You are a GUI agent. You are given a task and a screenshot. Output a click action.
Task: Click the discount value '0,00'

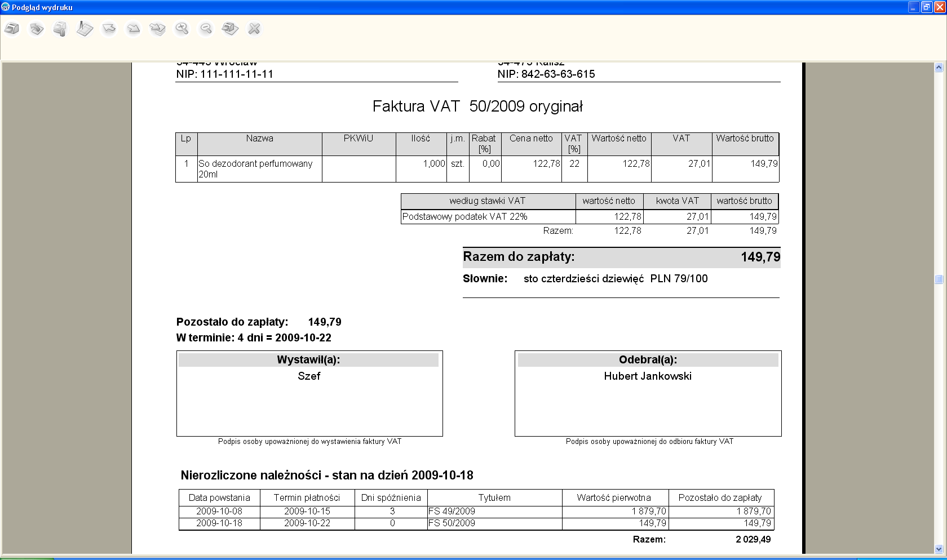pos(491,164)
